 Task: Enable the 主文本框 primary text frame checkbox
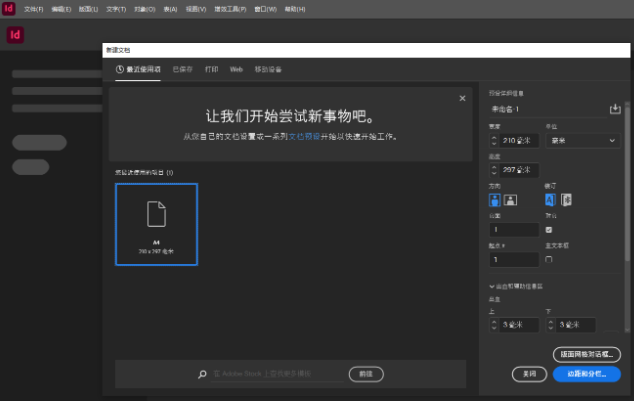(548, 259)
